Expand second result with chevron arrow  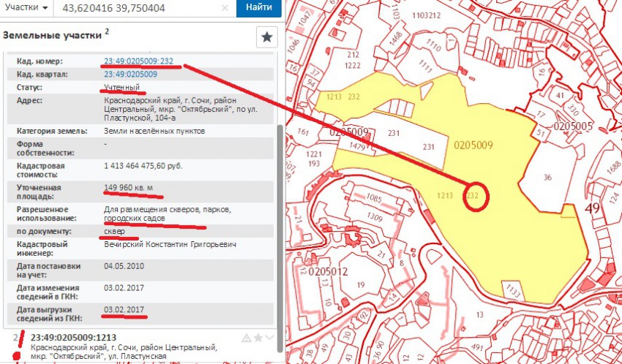pyautogui.click(x=270, y=338)
